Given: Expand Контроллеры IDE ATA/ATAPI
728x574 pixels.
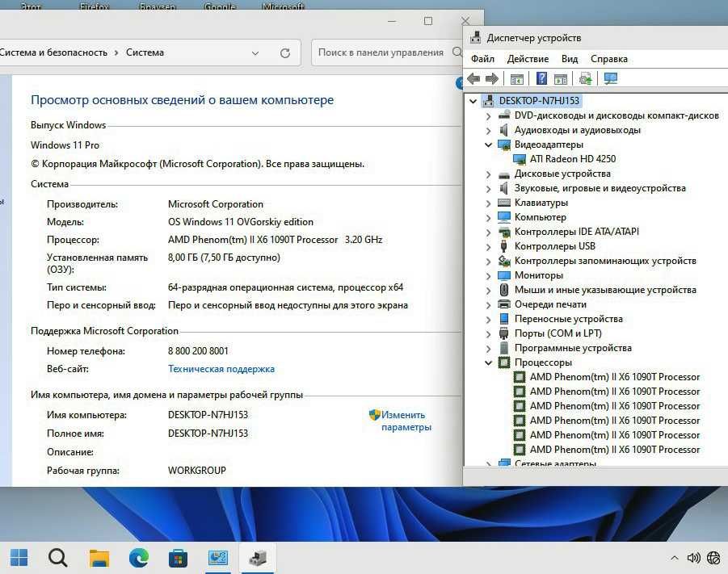Looking at the screenshot, I should click(x=488, y=232).
